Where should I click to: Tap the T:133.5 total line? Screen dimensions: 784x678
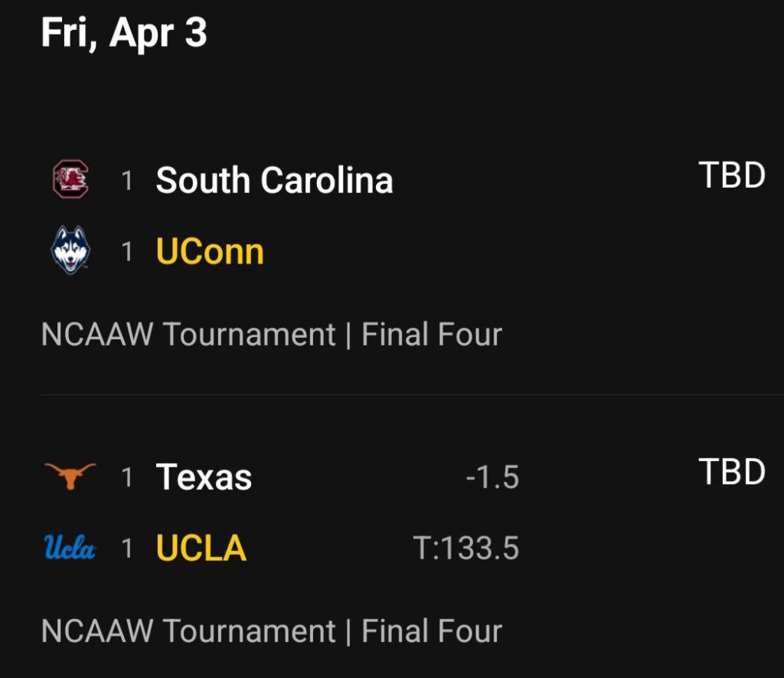point(466,549)
